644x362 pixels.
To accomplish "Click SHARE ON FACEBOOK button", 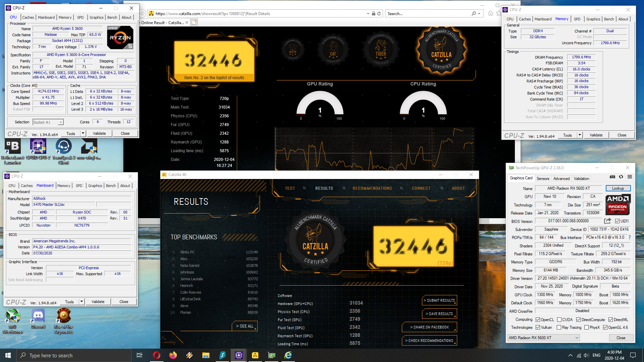I will [429, 327].
